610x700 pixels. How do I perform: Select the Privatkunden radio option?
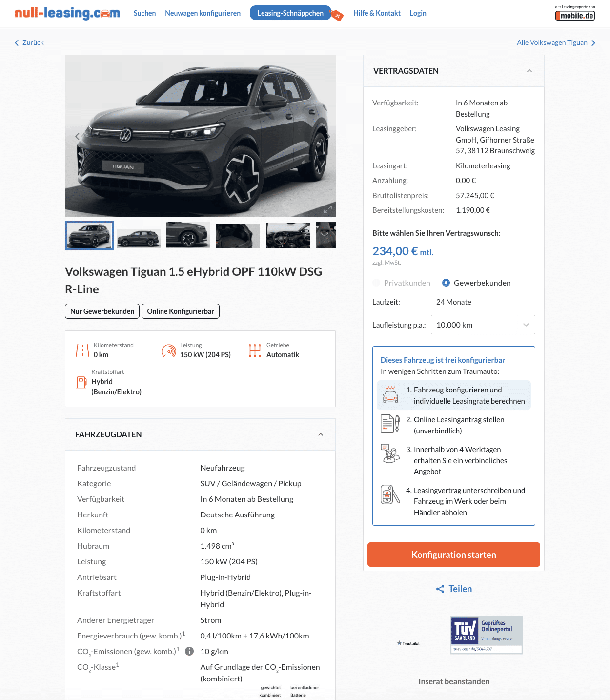pyautogui.click(x=376, y=283)
